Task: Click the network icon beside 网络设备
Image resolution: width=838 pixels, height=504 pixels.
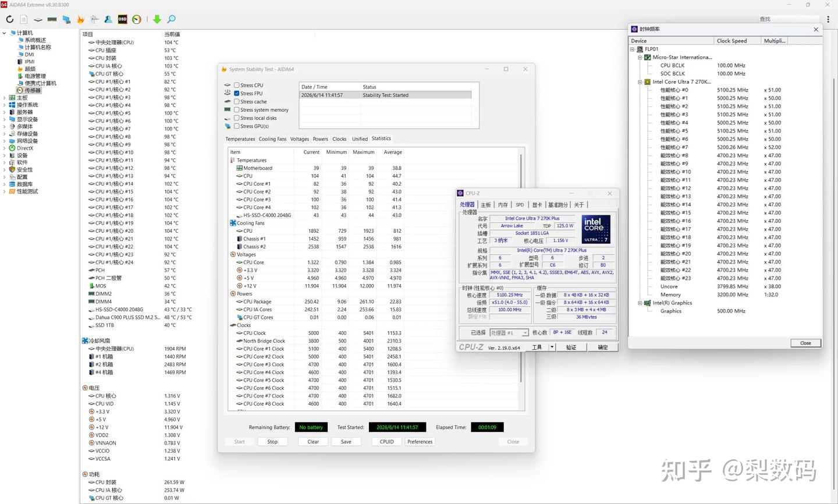Action: click(x=12, y=141)
